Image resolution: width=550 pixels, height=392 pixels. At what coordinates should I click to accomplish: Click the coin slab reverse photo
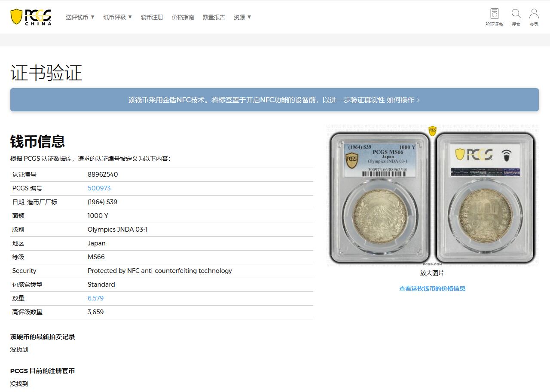(x=486, y=198)
